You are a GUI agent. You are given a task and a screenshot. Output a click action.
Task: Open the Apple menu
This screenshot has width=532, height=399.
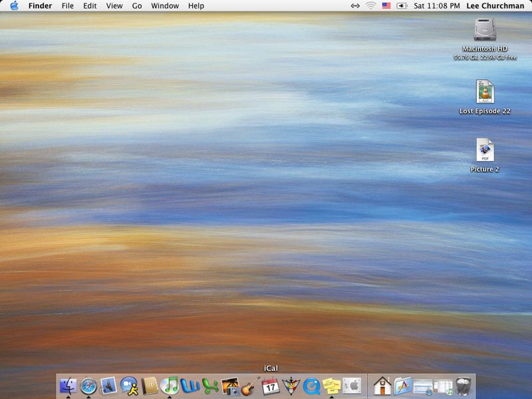(14, 6)
